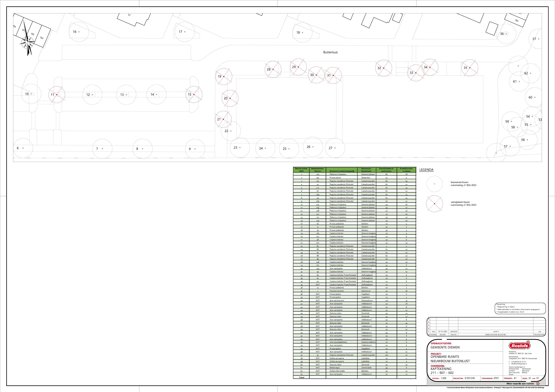Click legend symbol for bestaande boom
Screen dimensions: 555x392
434,184
